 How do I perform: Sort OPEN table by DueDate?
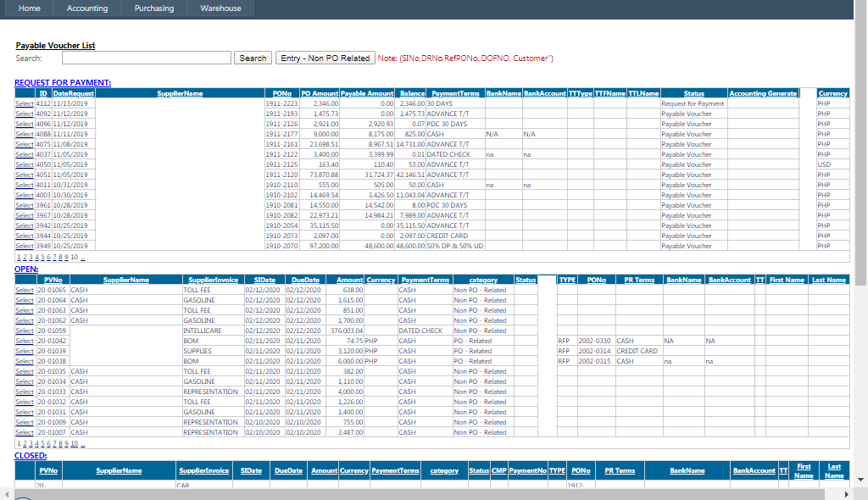click(305, 281)
